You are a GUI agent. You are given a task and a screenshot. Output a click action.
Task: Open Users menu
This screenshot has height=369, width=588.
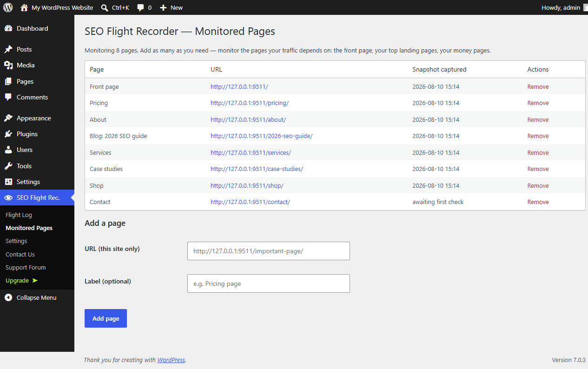(x=37, y=150)
